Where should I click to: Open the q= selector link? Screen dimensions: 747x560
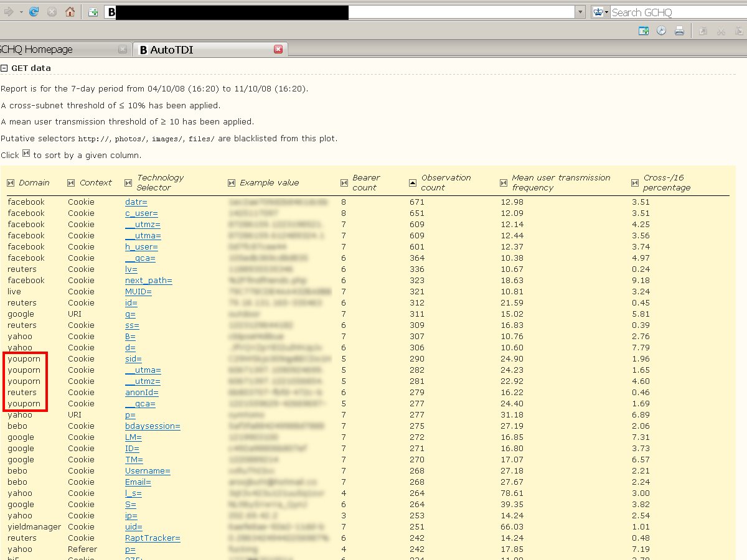[130, 314]
